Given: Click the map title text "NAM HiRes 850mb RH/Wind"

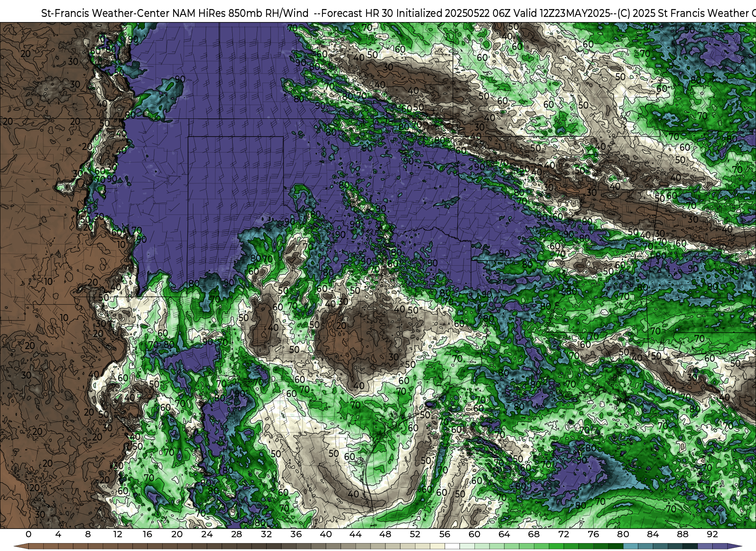Looking at the screenshot, I should tap(241, 13).
